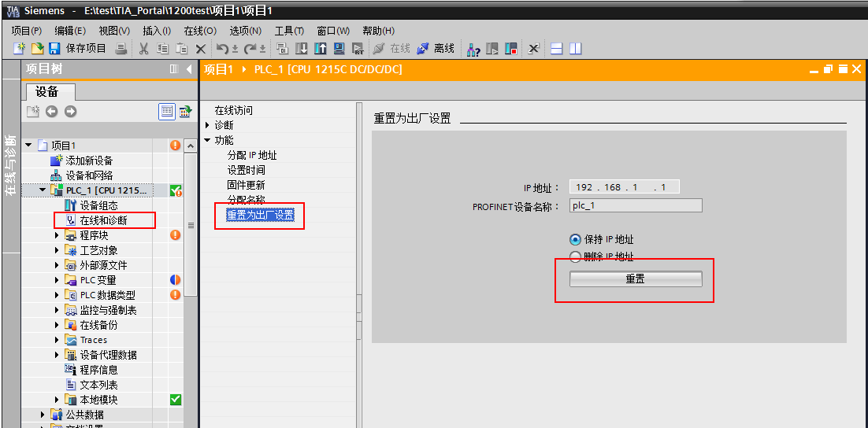Click 在线与诊断 vertical side tab
Viewport: 868px width, 428px height.
(x=10, y=166)
